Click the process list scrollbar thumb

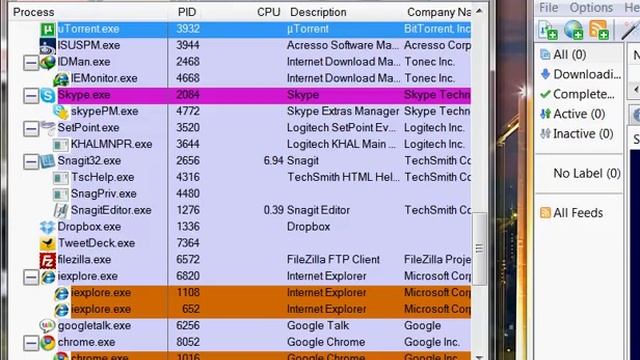coord(479,248)
